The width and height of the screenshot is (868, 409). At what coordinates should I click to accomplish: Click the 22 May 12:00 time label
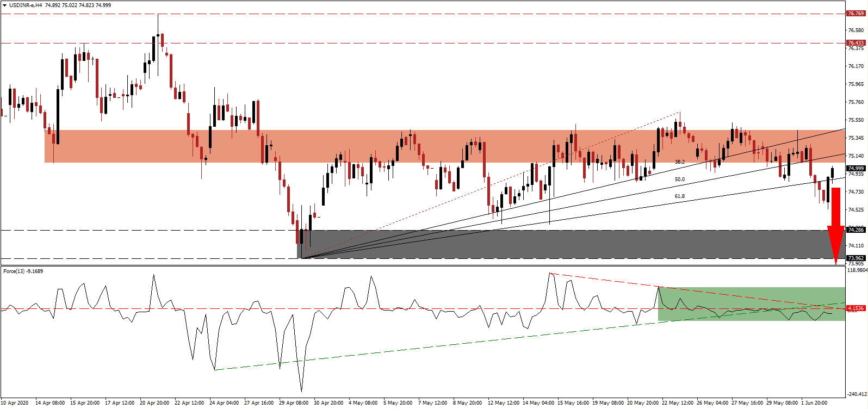click(678, 403)
